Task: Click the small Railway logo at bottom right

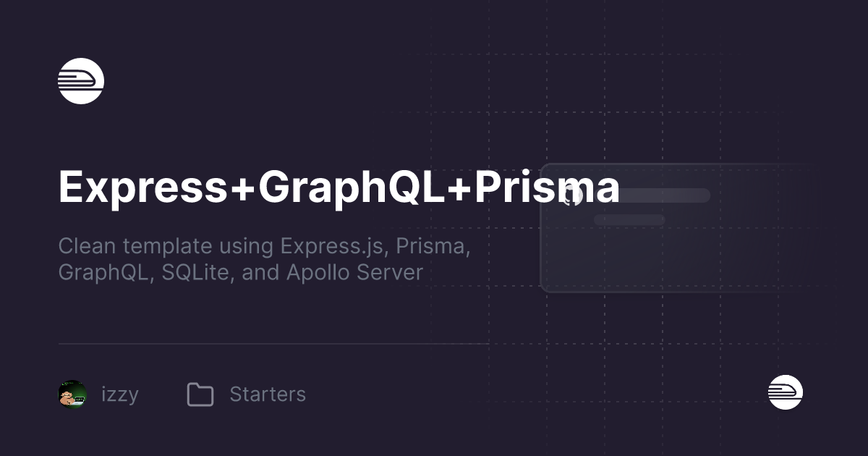Action: 786,392
